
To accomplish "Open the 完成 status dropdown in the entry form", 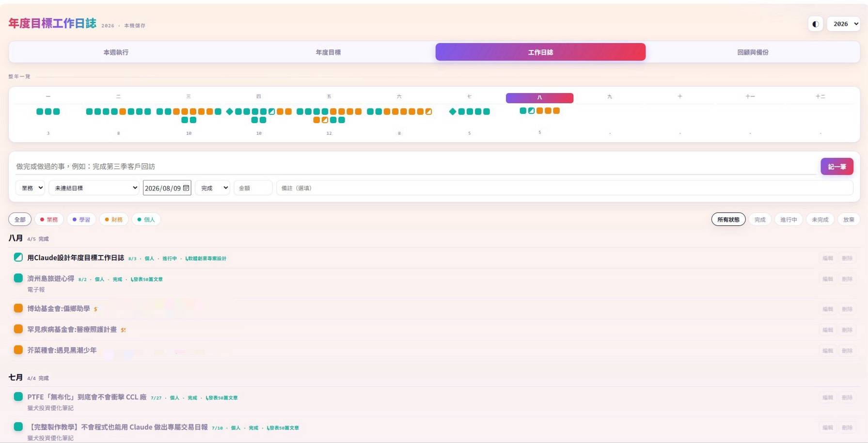I will pos(212,188).
